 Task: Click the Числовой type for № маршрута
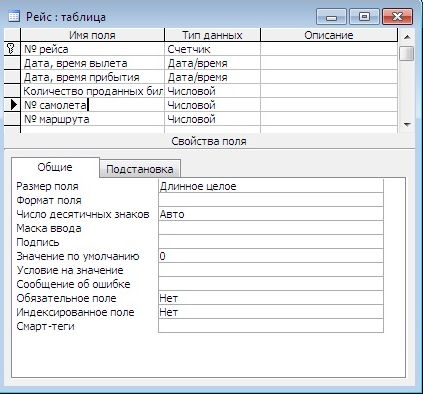pyautogui.click(x=212, y=119)
